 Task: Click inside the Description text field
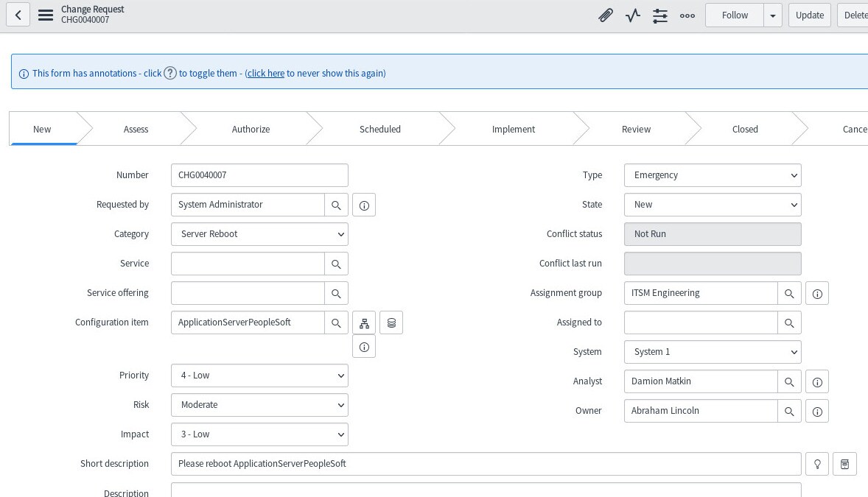click(486, 492)
